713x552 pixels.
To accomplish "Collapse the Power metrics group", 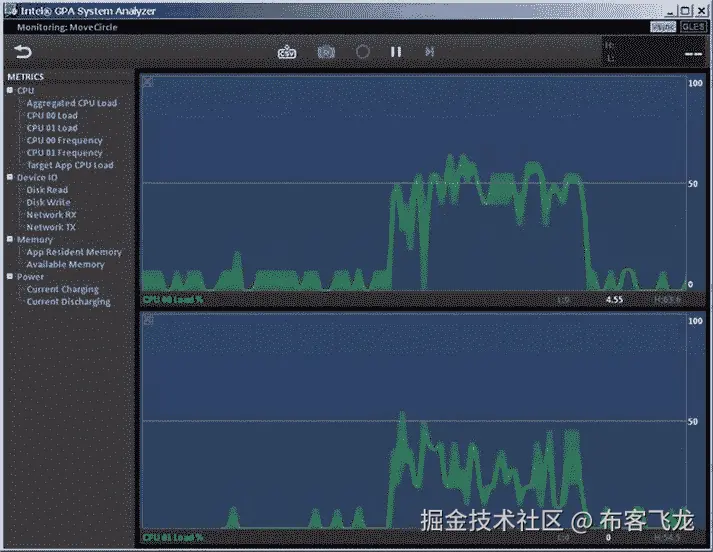I will click(10, 276).
